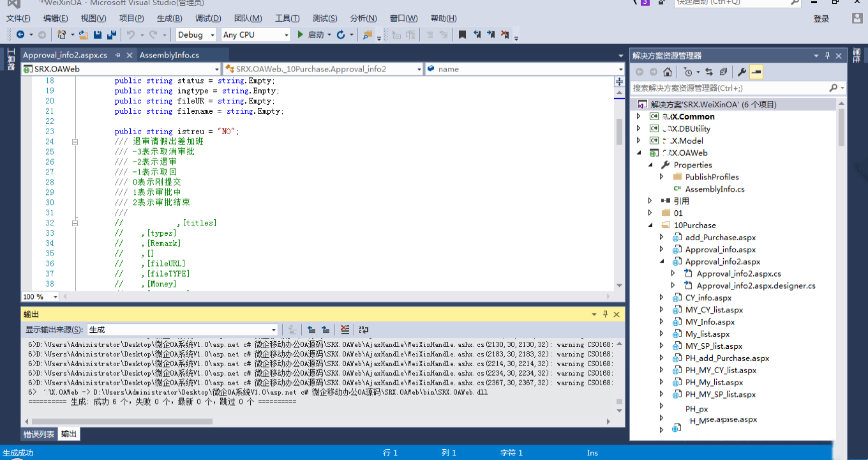This screenshot has width=868, height=460.
Task: Clear all output text icon
Action: coord(345,330)
